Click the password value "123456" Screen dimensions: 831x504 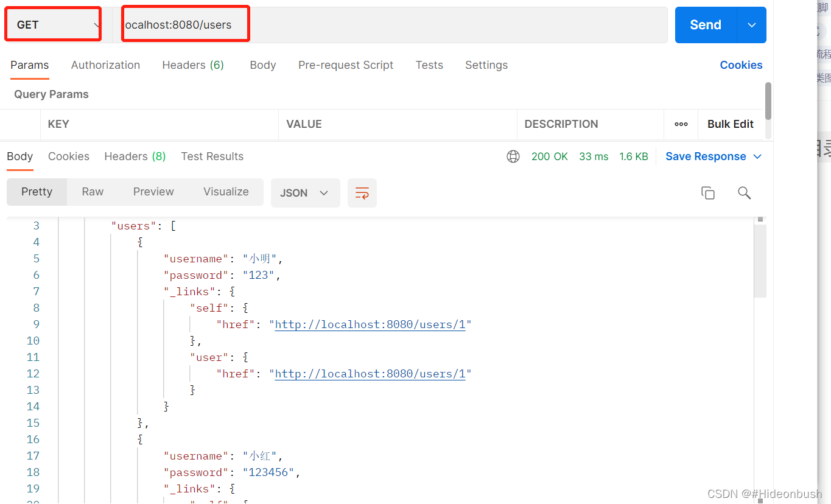[268, 472]
